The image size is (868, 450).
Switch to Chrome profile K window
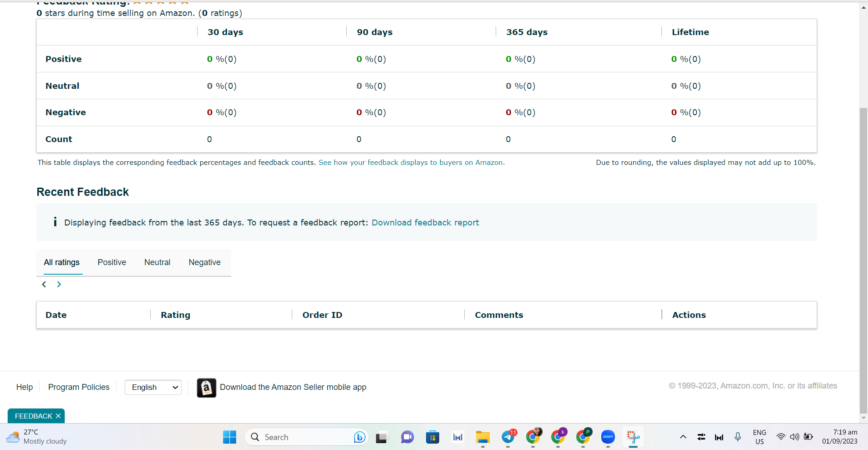pos(558,437)
